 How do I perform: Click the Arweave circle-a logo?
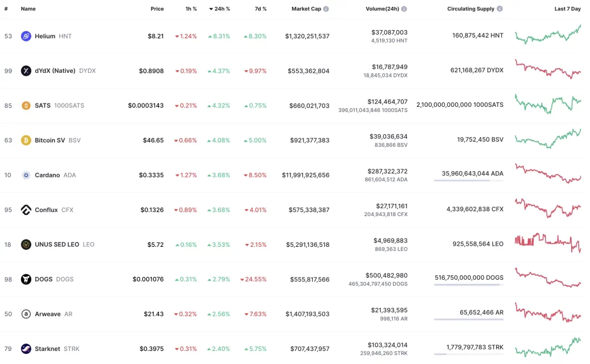[x=25, y=313]
